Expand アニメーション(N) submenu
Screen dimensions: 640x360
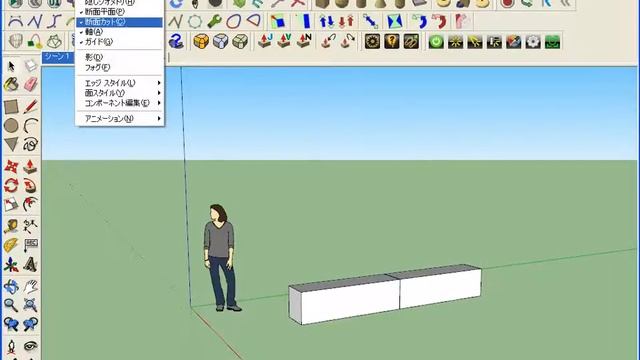point(120,119)
